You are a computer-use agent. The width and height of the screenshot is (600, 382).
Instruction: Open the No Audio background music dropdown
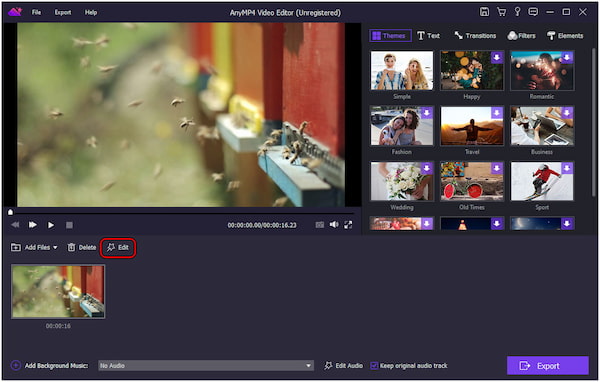click(206, 366)
